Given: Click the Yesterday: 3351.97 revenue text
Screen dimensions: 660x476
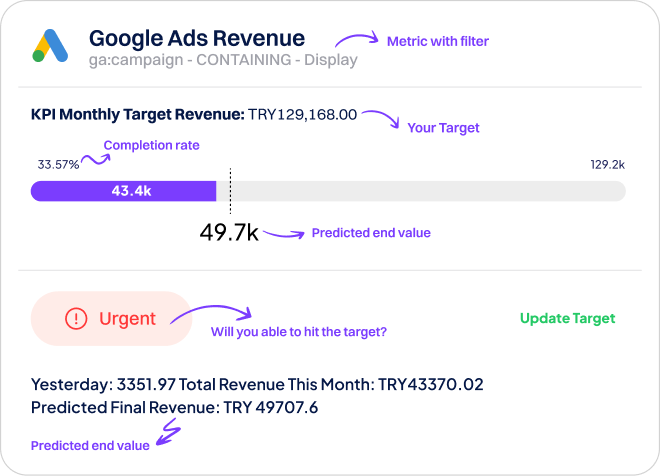Looking at the screenshot, I should pyautogui.click(x=103, y=385).
